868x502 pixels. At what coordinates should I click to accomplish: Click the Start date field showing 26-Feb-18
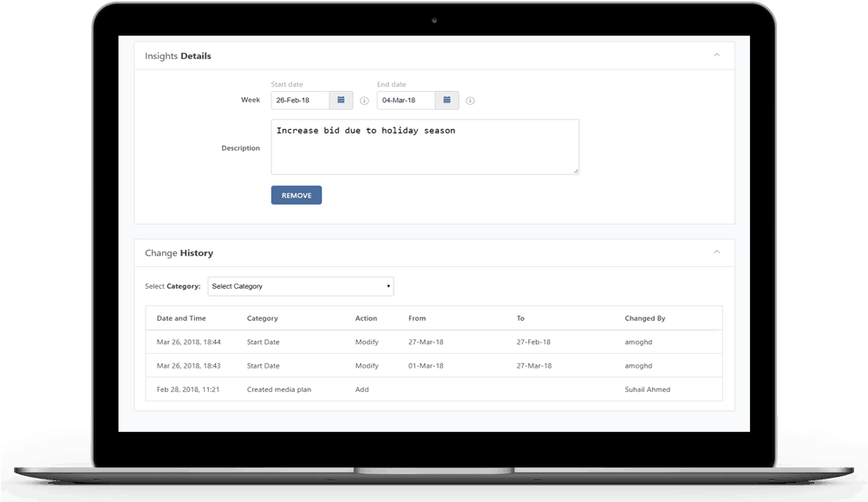pyautogui.click(x=301, y=101)
